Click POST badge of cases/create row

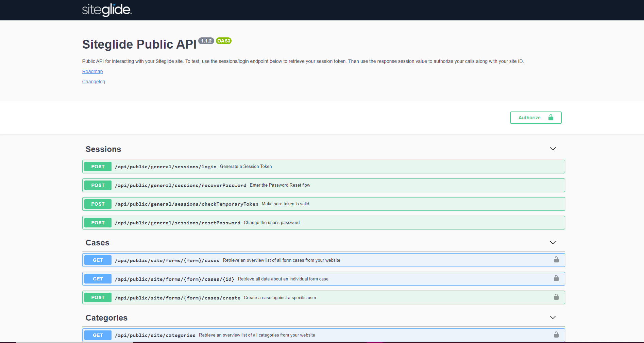98,297
